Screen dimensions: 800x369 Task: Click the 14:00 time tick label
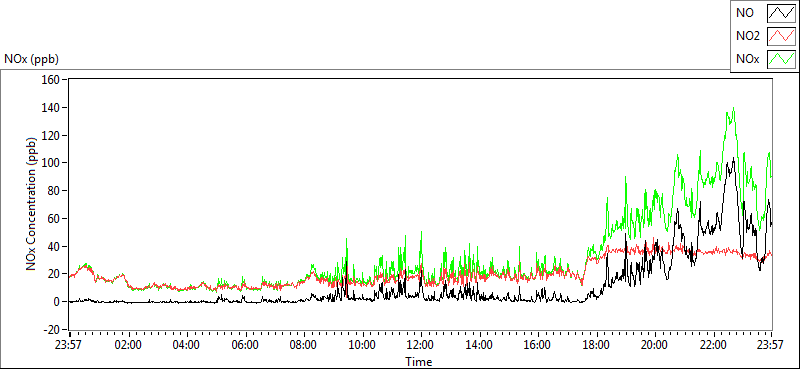tap(480, 344)
